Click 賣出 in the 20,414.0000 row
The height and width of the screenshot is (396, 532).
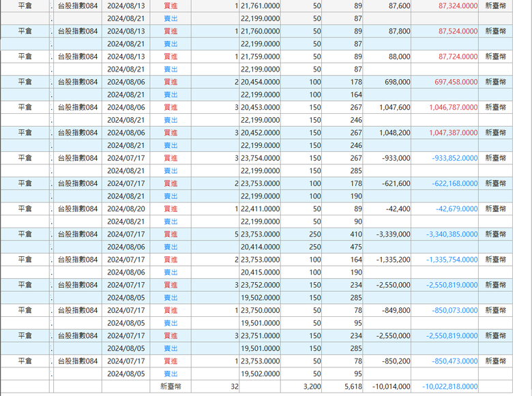click(x=171, y=247)
